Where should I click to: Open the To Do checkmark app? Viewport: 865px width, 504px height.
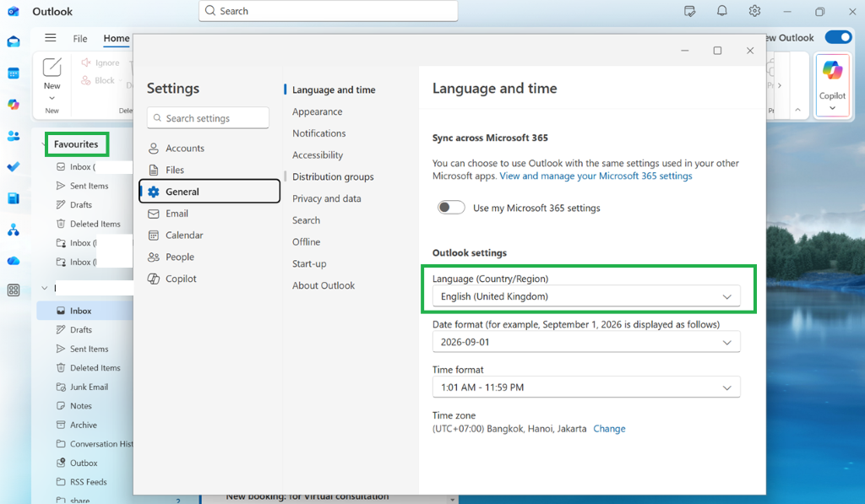[x=14, y=167]
